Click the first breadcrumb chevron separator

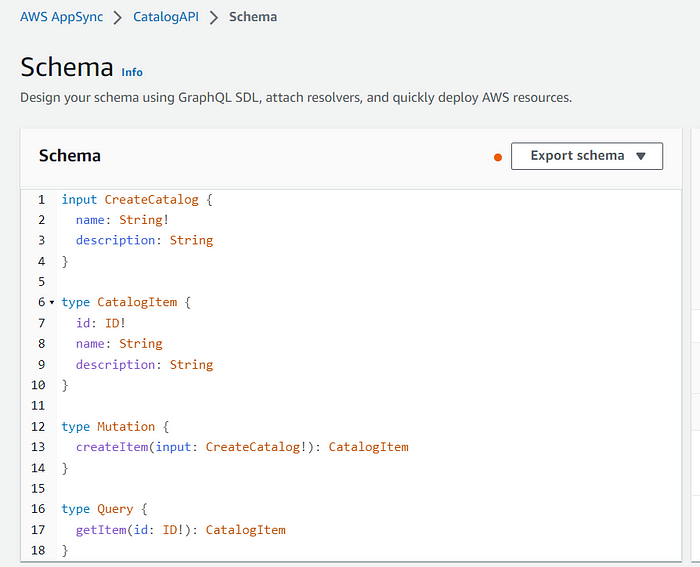pyautogui.click(x=117, y=17)
